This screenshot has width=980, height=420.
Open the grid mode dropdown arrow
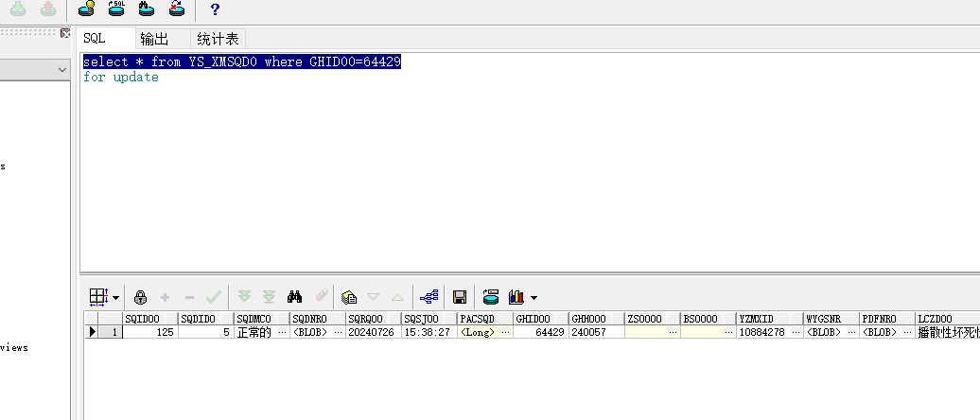115,297
